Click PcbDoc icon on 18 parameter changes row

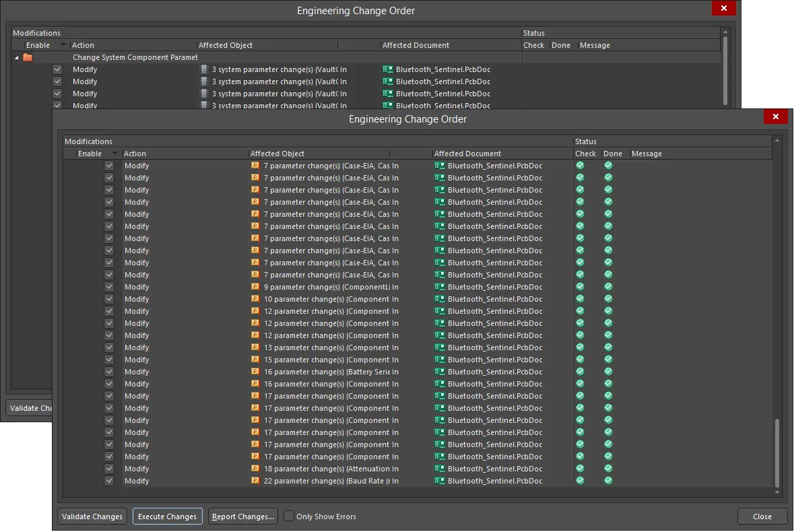(x=440, y=469)
